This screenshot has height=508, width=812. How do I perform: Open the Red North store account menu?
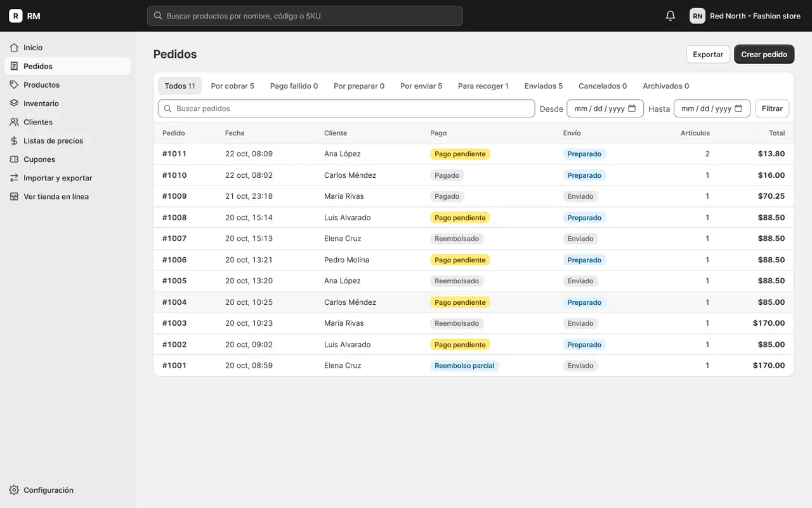745,16
